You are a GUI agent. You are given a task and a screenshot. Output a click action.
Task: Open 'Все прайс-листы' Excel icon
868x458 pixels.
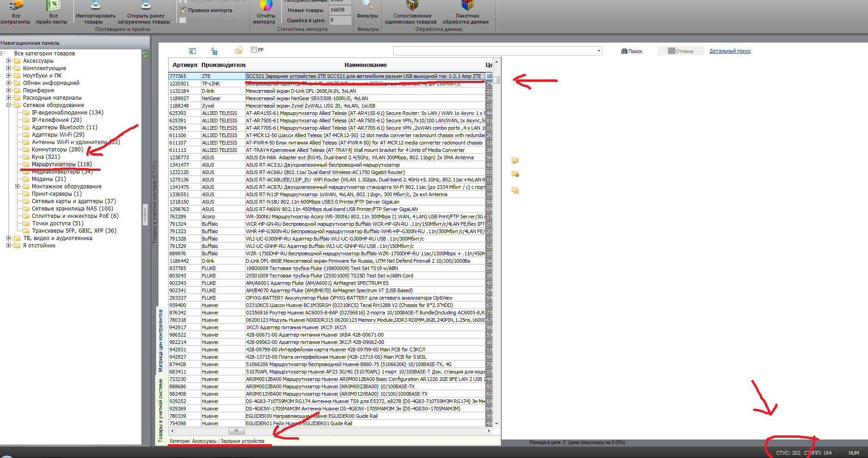tap(54, 6)
